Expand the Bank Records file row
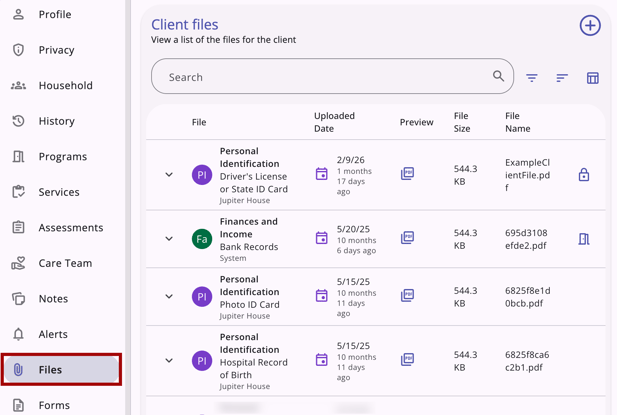 click(169, 239)
